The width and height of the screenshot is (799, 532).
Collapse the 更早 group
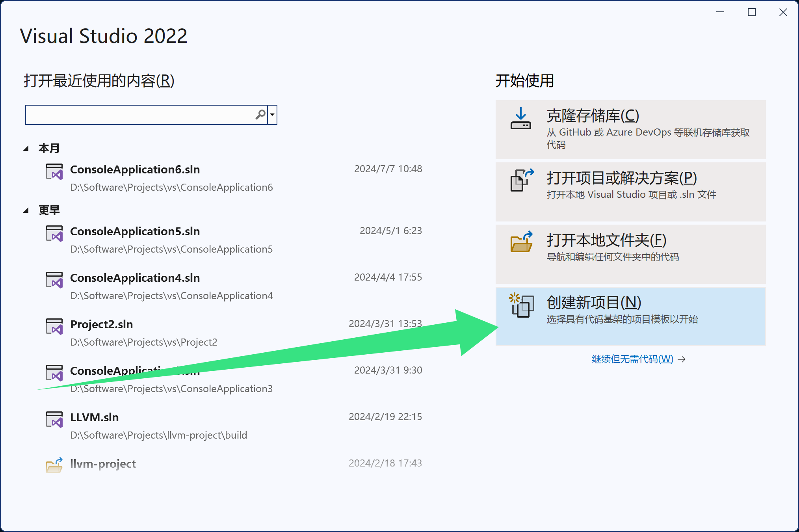pos(26,210)
